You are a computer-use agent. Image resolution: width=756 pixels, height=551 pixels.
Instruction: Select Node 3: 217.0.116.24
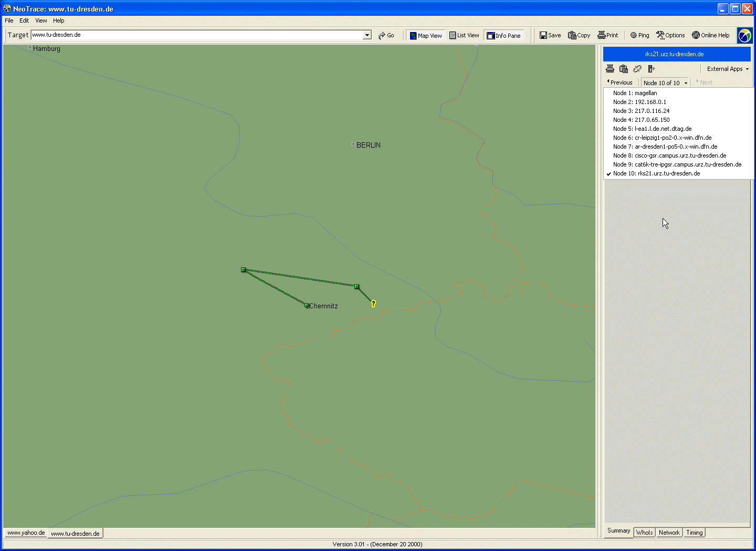tap(678, 111)
